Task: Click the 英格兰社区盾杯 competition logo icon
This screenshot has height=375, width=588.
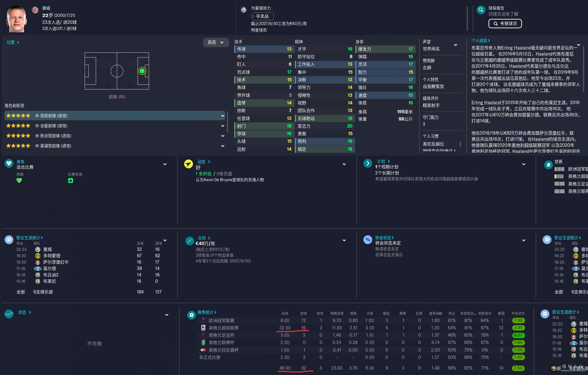Action: point(203,350)
